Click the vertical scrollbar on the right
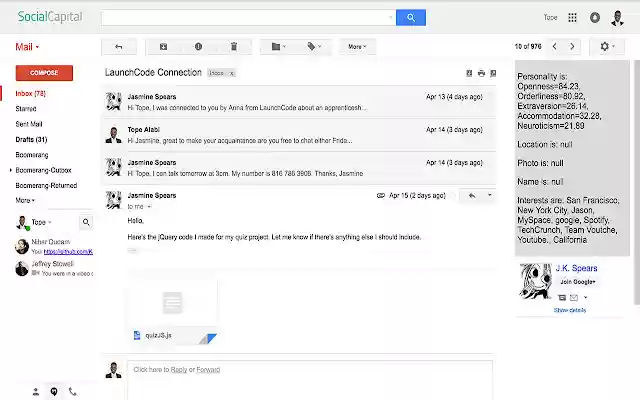640x400 pixels. click(637, 182)
